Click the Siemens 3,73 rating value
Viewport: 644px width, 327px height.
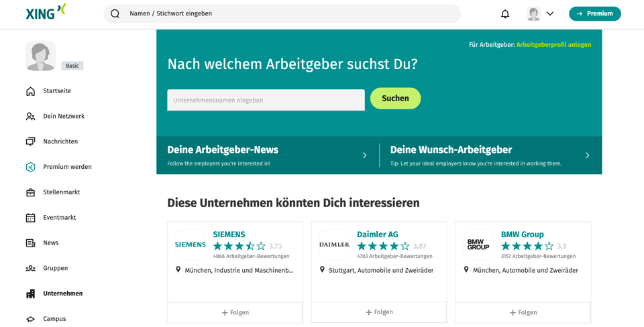coord(276,247)
